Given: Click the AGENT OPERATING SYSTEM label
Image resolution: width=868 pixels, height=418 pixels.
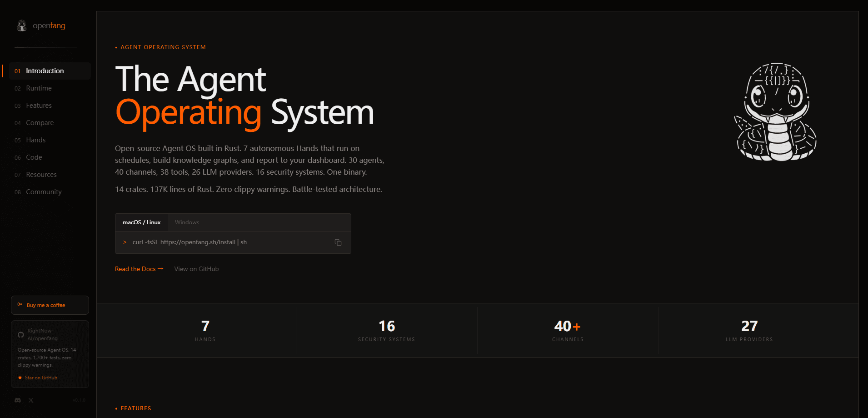Looking at the screenshot, I should [163, 47].
